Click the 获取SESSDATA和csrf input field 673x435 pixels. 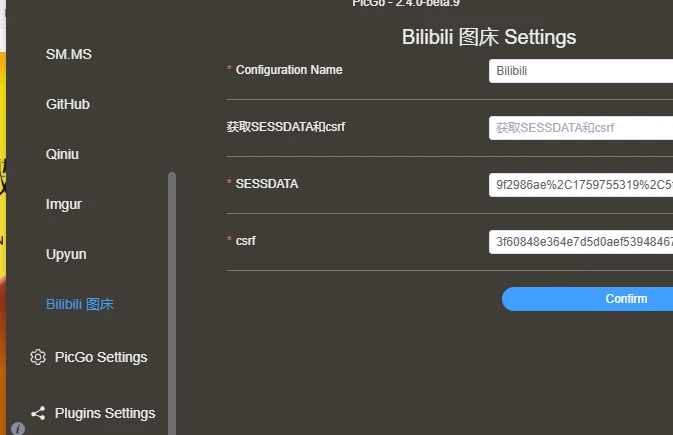(x=581, y=128)
